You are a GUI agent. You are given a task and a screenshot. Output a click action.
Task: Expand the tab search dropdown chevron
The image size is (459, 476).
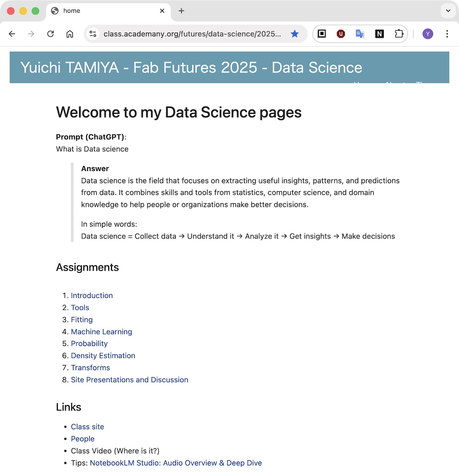[448, 11]
